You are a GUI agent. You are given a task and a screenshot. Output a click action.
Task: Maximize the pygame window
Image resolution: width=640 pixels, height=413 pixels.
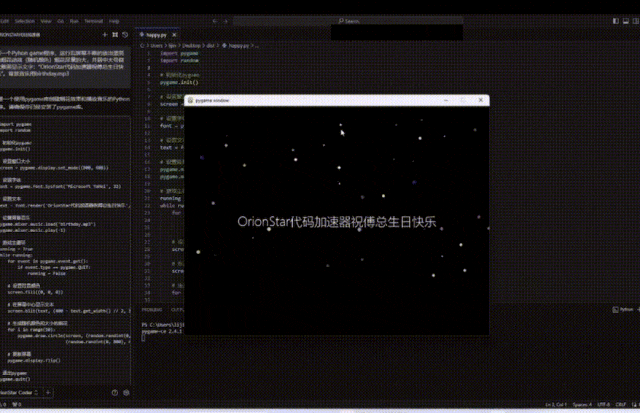[x=463, y=100]
